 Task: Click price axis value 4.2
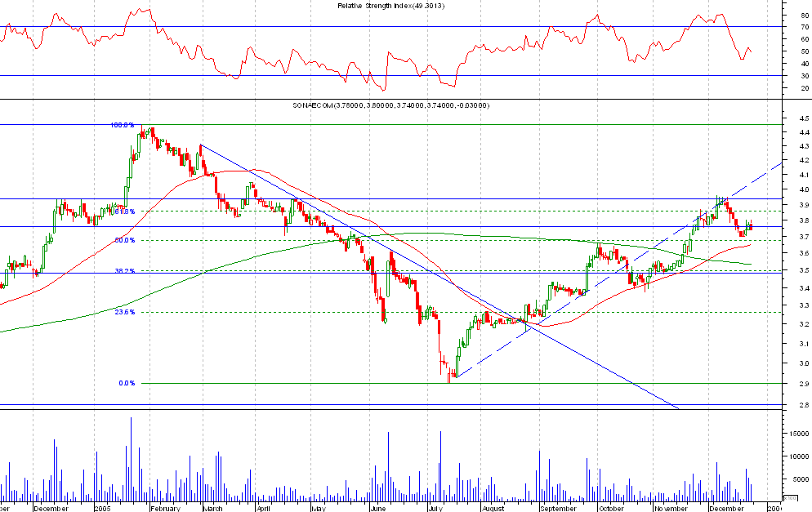coord(804,161)
